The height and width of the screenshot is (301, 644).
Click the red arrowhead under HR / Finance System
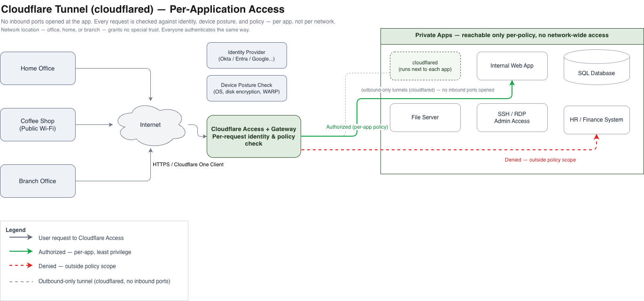point(597,137)
